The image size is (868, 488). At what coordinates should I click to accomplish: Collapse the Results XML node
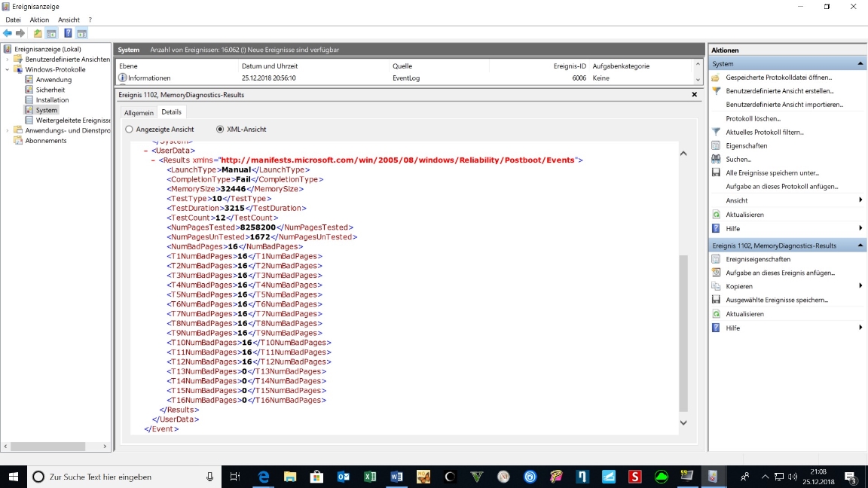point(154,160)
